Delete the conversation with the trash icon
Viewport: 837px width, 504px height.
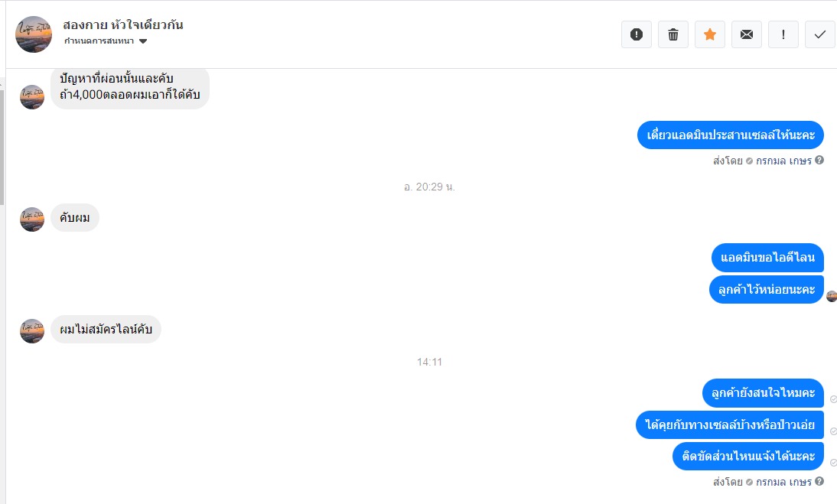673,34
